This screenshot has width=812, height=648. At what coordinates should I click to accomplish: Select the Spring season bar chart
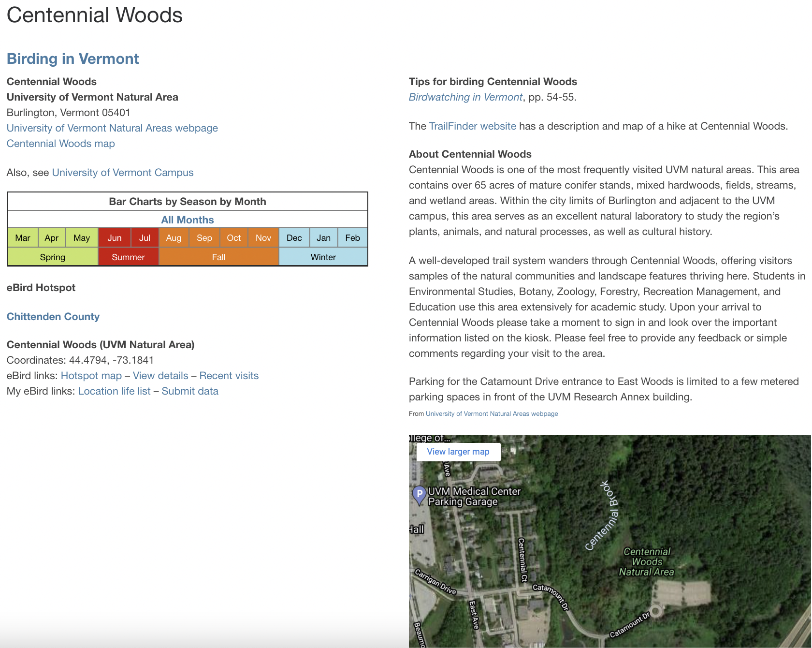(x=52, y=257)
